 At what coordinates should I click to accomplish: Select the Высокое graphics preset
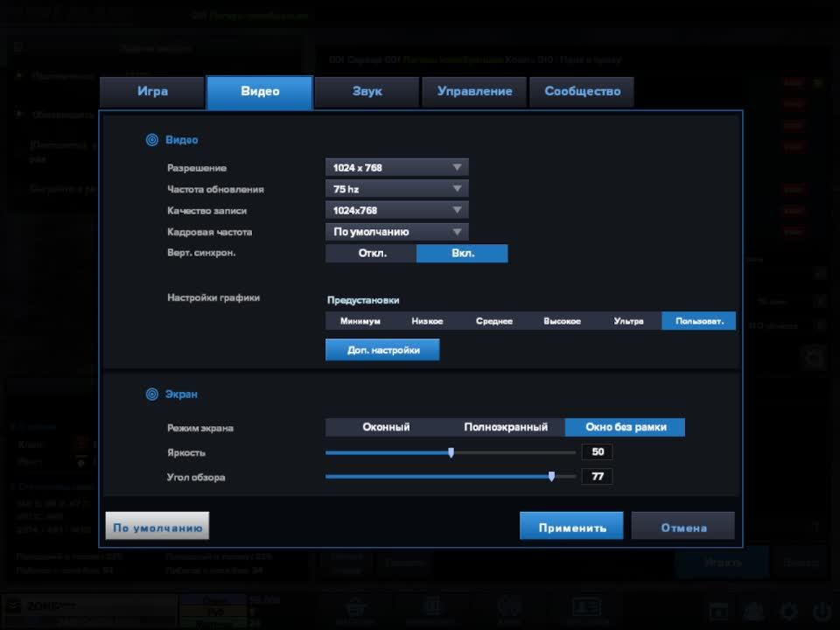(562, 321)
